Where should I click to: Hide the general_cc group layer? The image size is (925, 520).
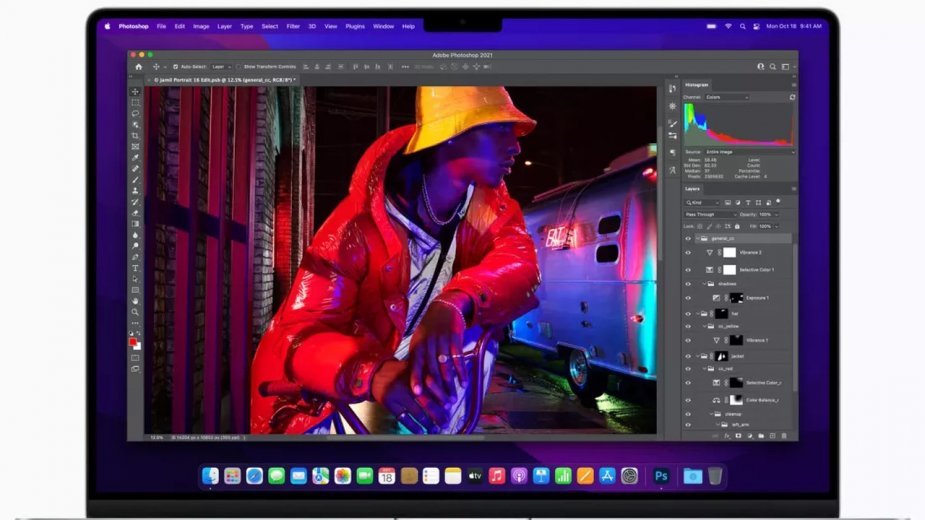tap(688, 238)
